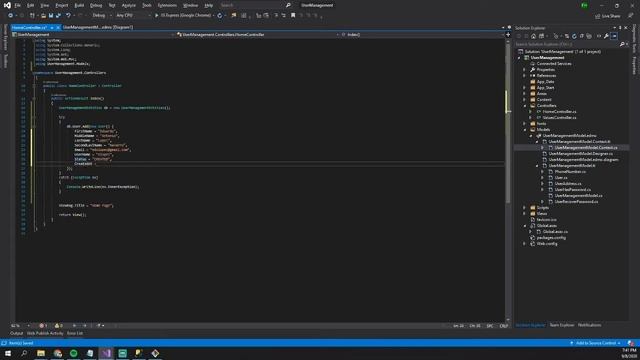Screen dimensions: 640x360
Task: Click the error count icon in status strip
Action: (x=41, y=326)
